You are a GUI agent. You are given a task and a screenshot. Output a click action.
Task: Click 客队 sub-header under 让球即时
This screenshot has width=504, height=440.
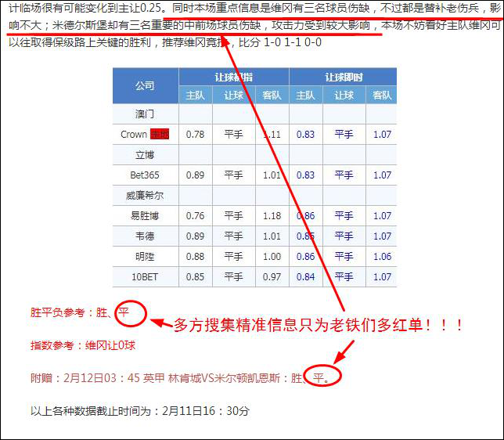(382, 96)
